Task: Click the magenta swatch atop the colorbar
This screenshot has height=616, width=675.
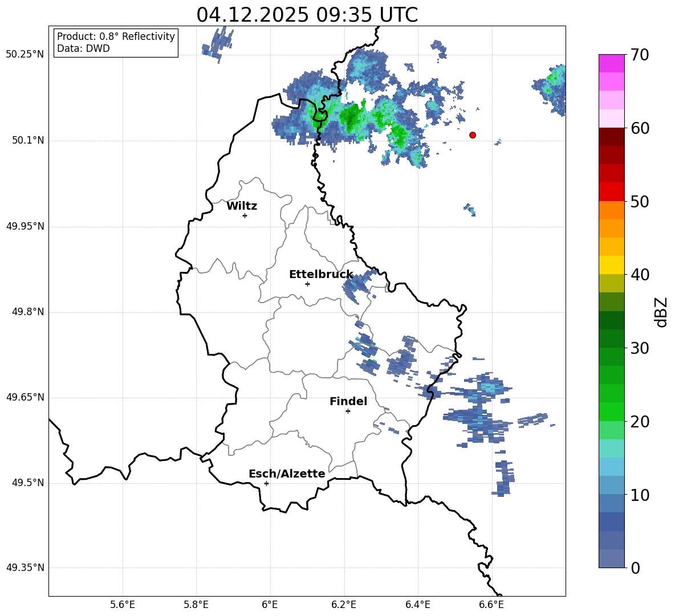Action: tap(611, 63)
